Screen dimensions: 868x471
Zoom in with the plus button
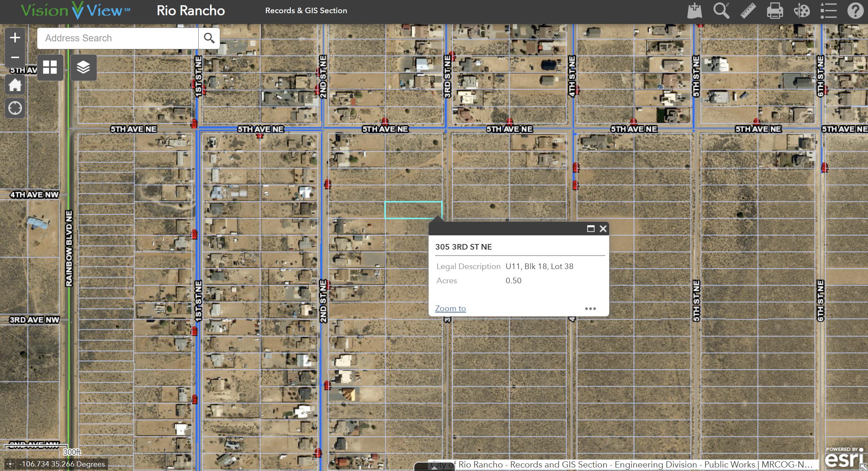tap(15, 38)
